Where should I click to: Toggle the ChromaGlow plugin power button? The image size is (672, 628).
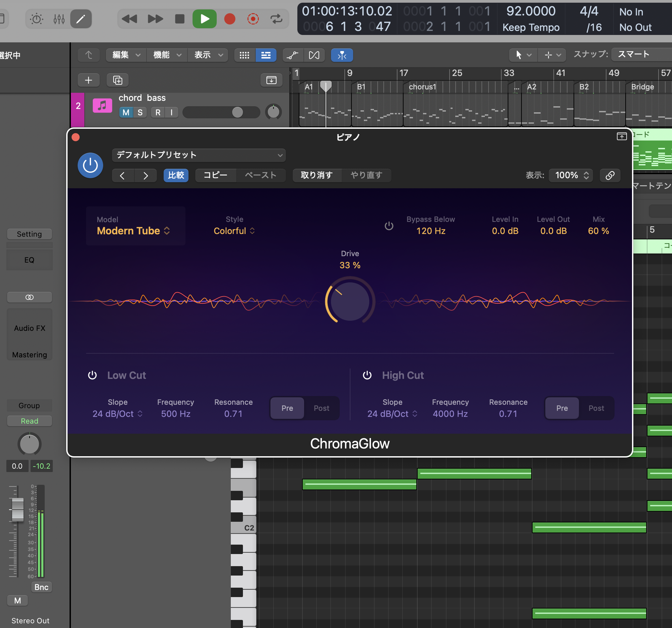click(90, 165)
